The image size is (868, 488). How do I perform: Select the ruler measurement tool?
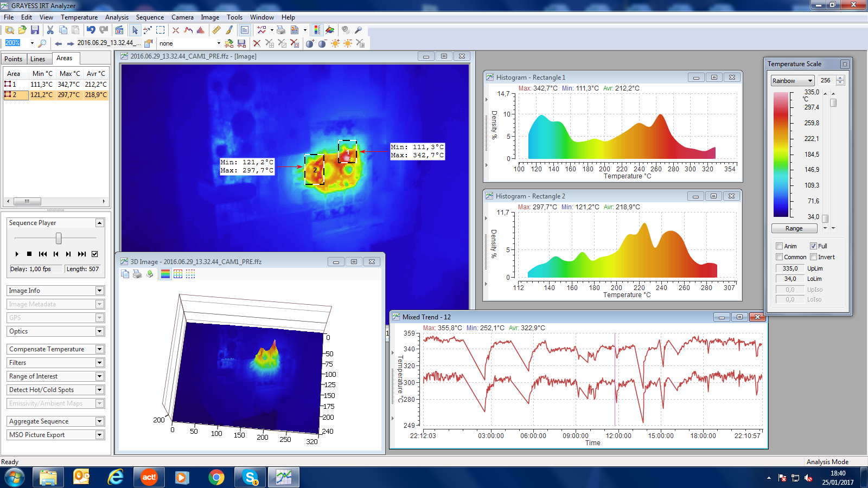216,30
